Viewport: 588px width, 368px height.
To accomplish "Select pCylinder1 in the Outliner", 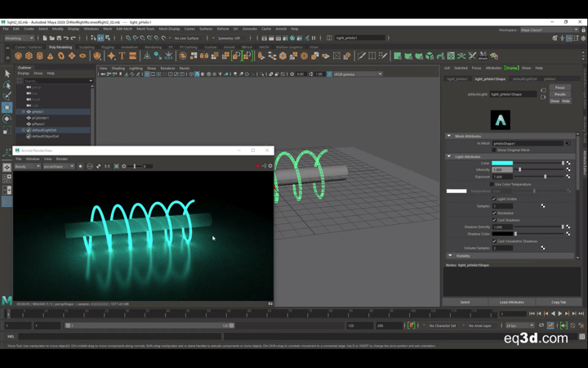I will point(41,118).
